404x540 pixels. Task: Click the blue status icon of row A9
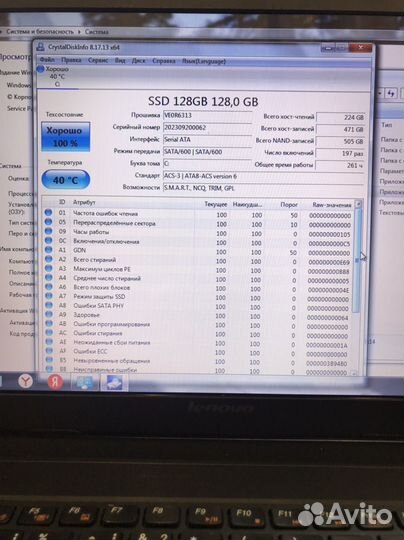pos(49,314)
